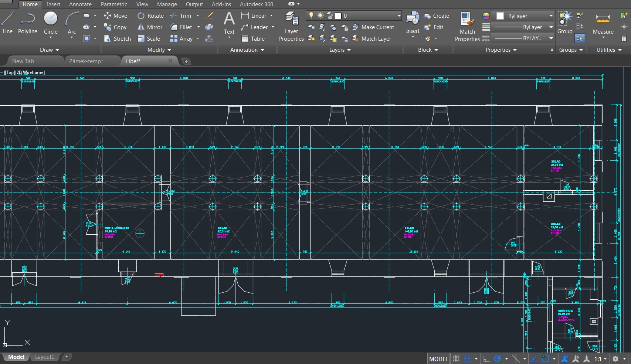
Task: Switch to the Parametric ribbon tab
Action: (x=114, y=4)
